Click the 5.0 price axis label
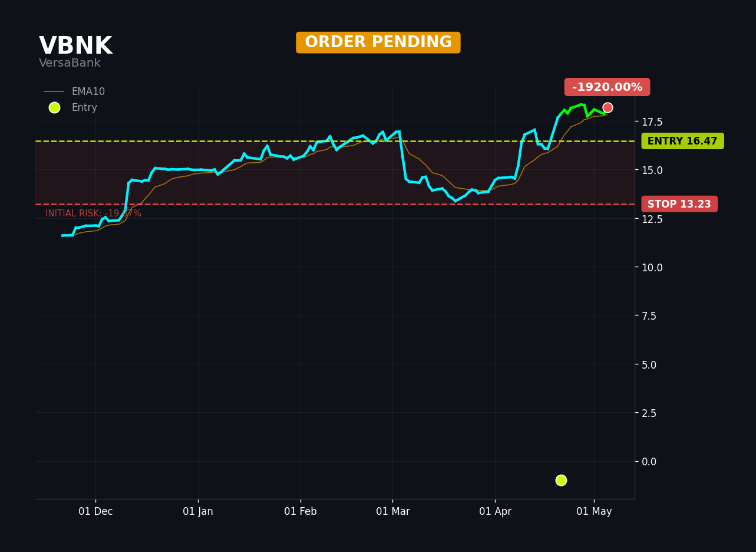The width and height of the screenshot is (756, 552). pyautogui.click(x=649, y=364)
